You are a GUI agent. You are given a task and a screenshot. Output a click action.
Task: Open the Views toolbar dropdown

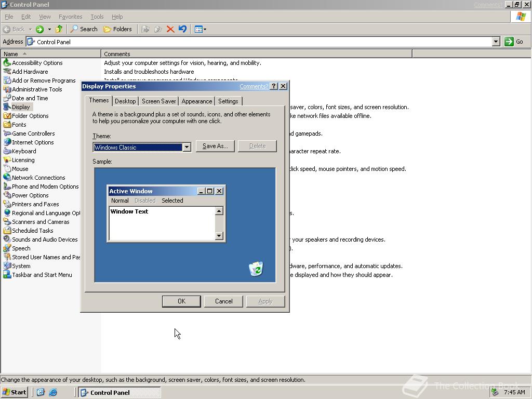coord(200,29)
